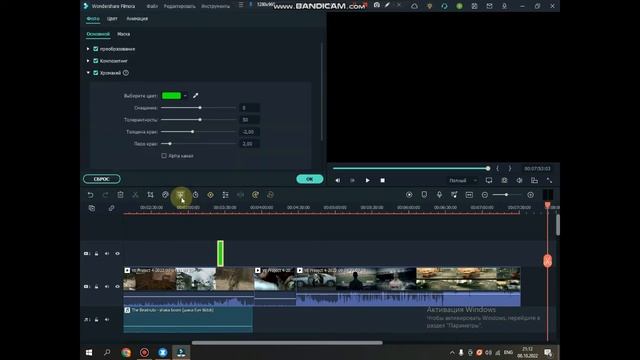This screenshot has width=640, height=360.
Task: Click the keyframe diamond icon
Action: point(211,195)
